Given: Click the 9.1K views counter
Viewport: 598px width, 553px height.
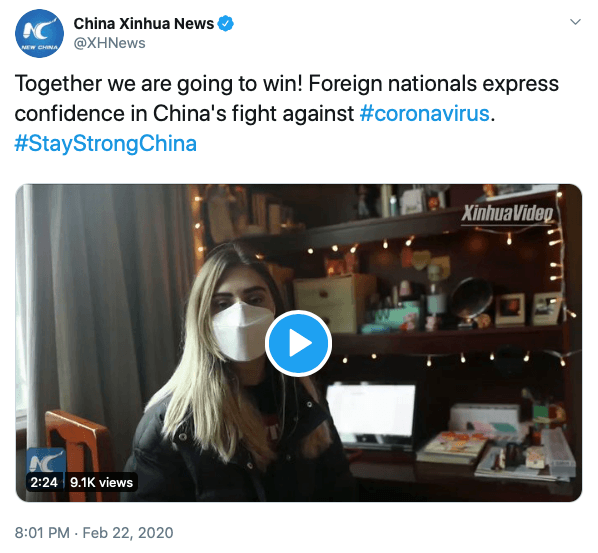Looking at the screenshot, I should tap(101, 482).
